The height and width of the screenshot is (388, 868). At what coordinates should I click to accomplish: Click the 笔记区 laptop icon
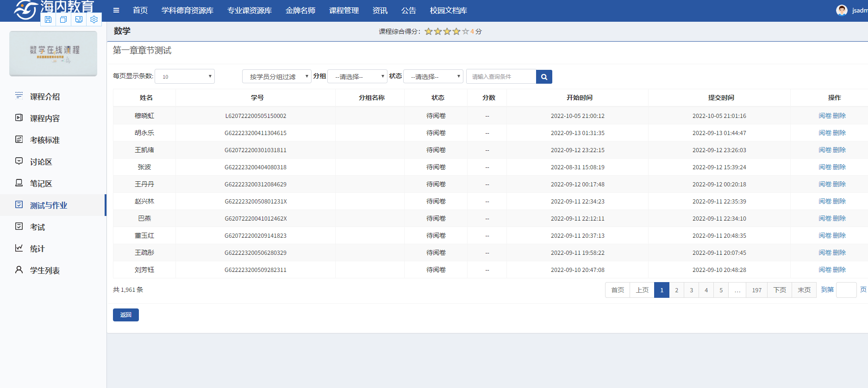pos(19,183)
